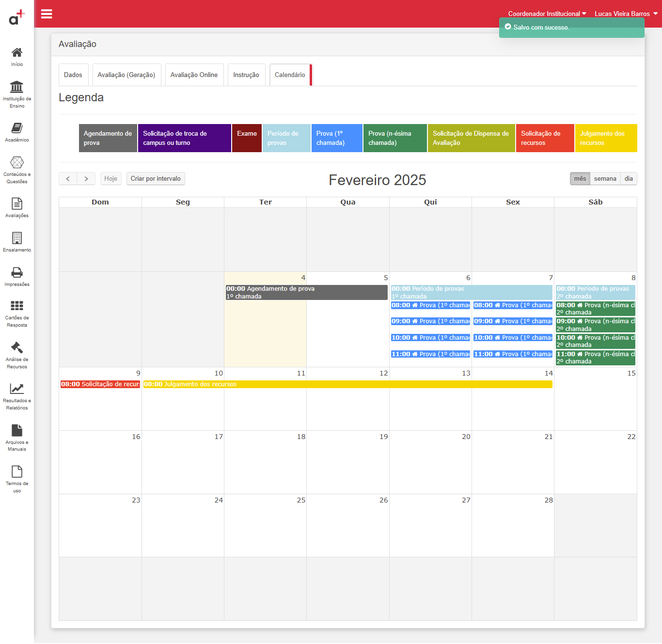662x644 pixels.
Task: Click the a+ logo
Action: coord(17,17)
